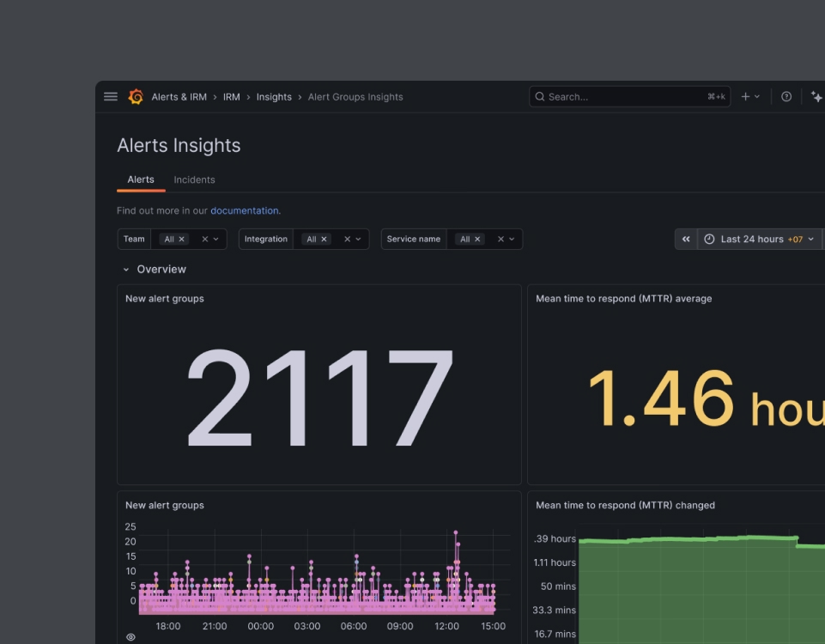This screenshot has width=825, height=644.
Task: Switch to the Incidents tab
Action: click(x=194, y=180)
